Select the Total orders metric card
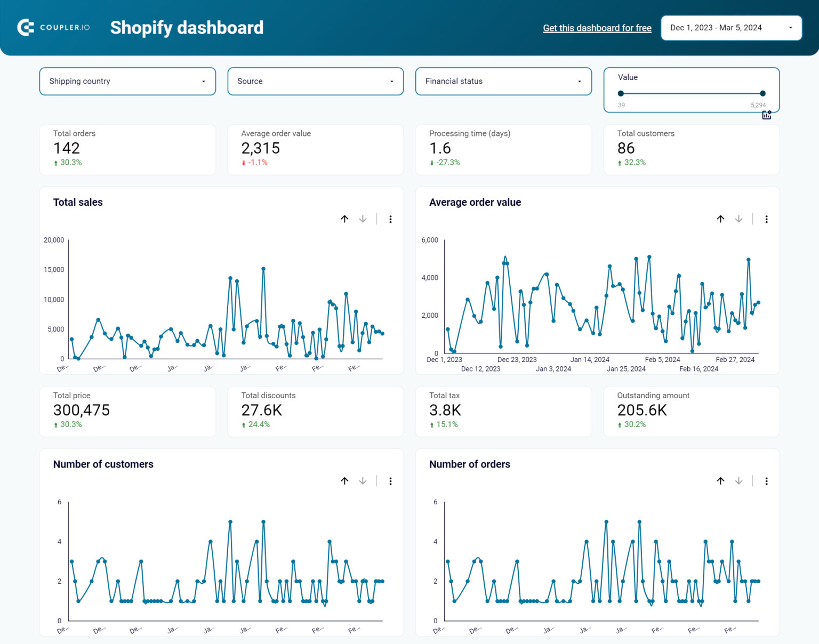This screenshot has height=644, width=819. click(x=127, y=149)
